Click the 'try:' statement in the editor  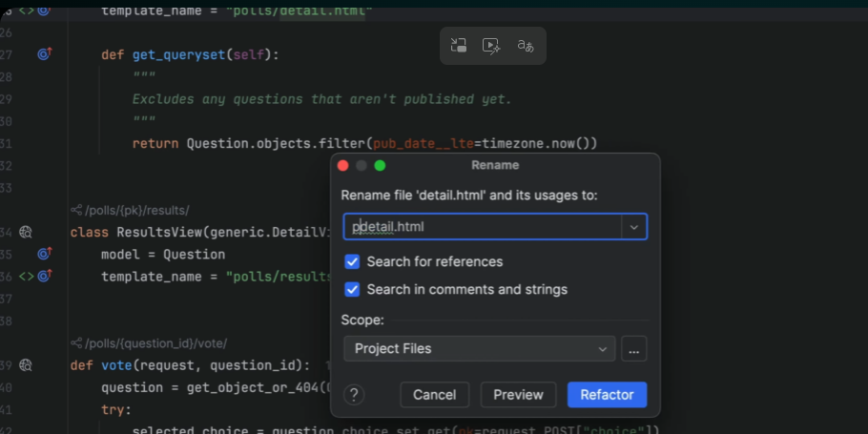click(x=116, y=409)
